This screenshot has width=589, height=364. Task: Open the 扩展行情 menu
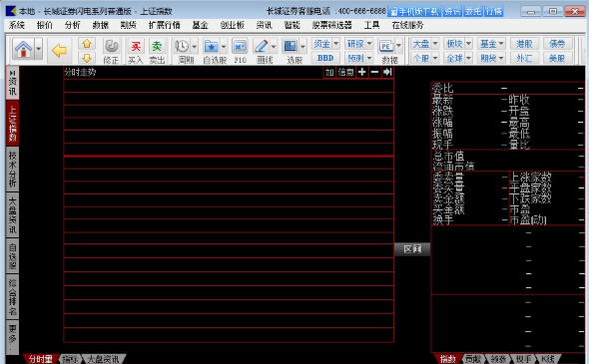[164, 25]
